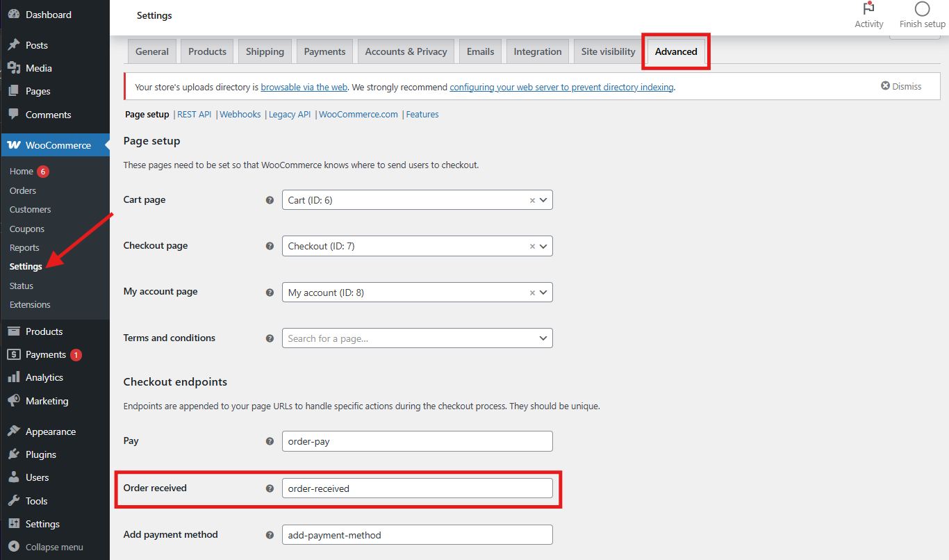
Task: Follow the 'browsable via the web' link
Action: coord(304,87)
